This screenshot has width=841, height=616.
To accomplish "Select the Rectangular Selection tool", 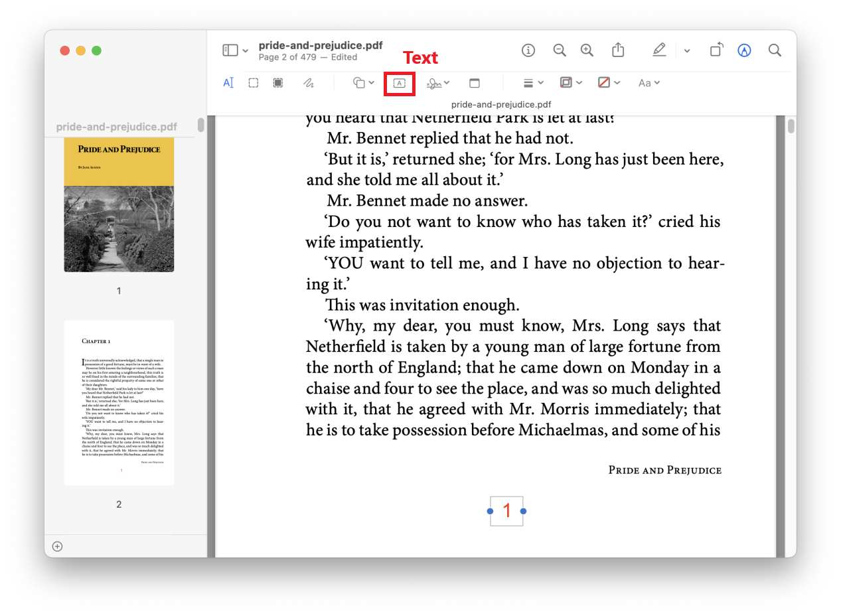I will click(253, 82).
